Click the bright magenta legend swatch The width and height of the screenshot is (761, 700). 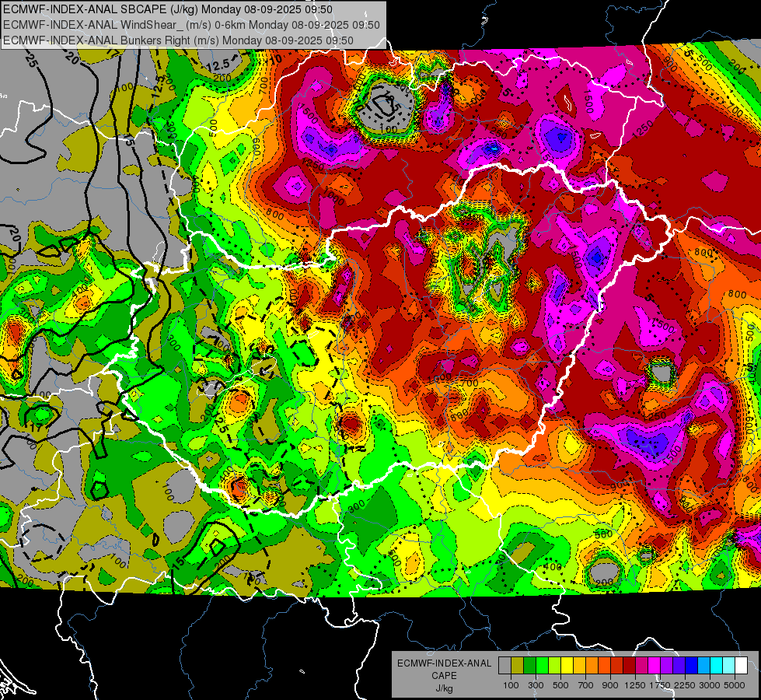(x=655, y=666)
